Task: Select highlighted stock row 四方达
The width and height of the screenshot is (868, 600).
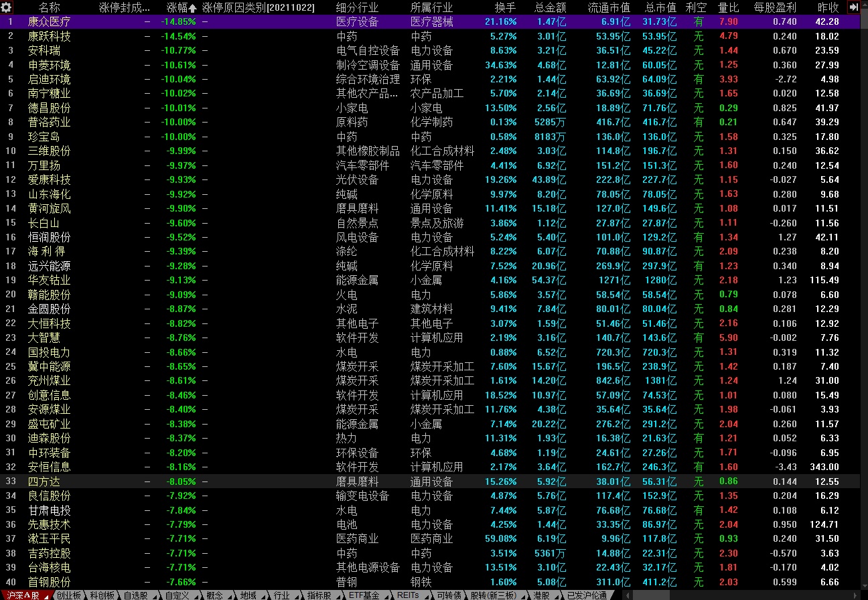Action: (x=430, y=481)
